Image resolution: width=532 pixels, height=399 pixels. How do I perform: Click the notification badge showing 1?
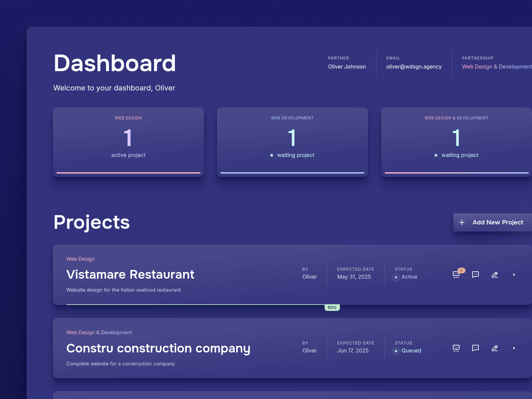(x=461, y=271)
